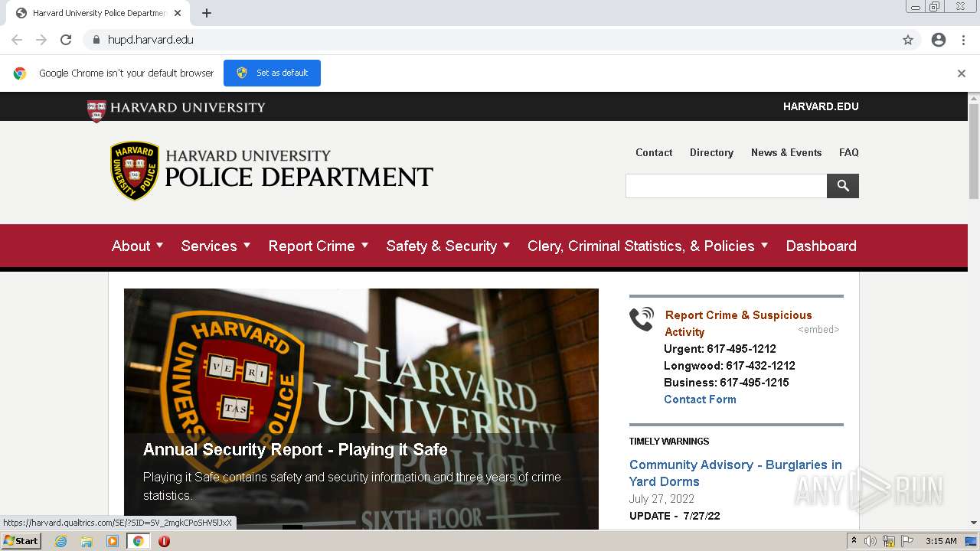
Task: Reload the page with refresh icon
Action: [66, 40]
